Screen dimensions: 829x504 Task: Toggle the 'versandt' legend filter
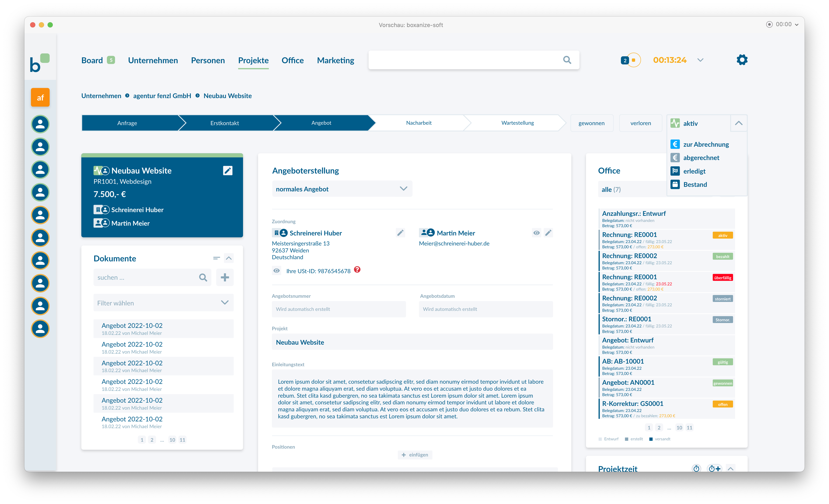tap(660, 439)
